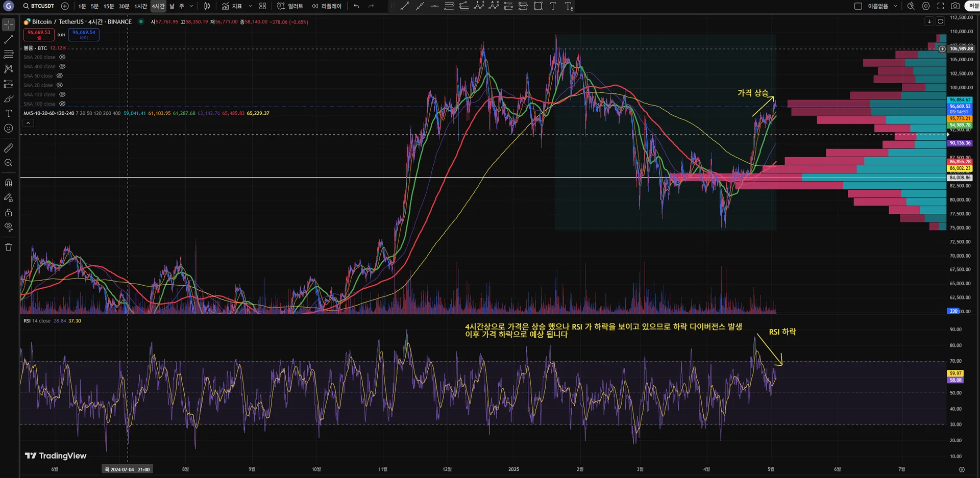980x478 pixels.
Task: Open the ruler measure tool
Action: point(9,148)
